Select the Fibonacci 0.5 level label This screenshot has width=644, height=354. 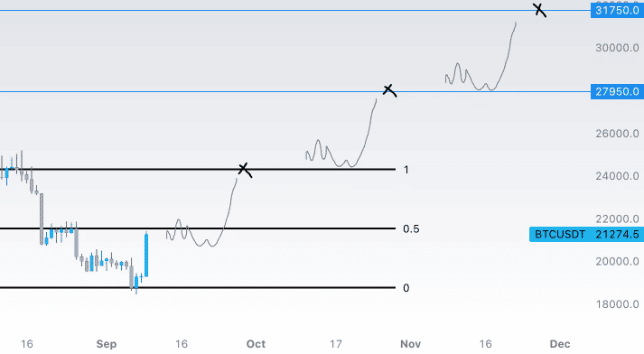(x=411, y=228)
